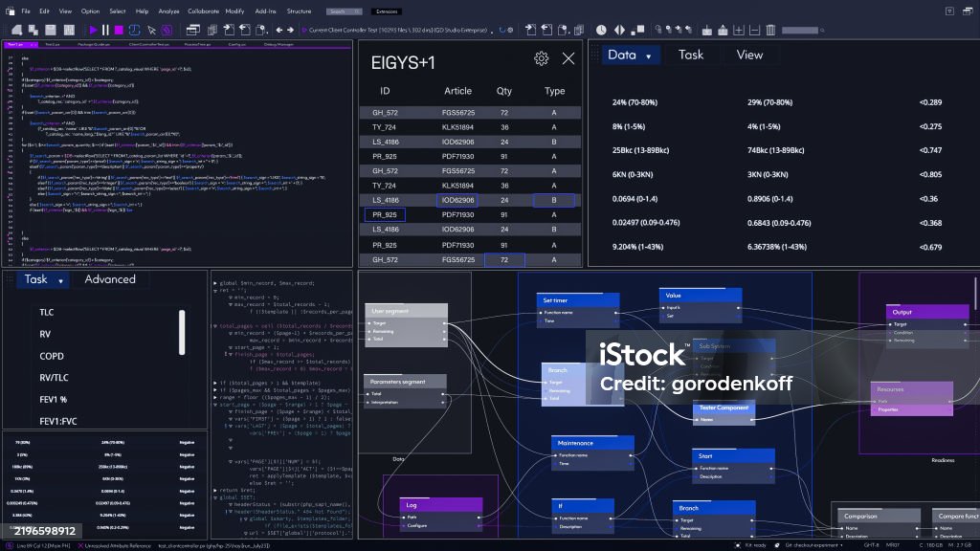Switch to the View tab in data panel
Viewport: 980px width, 551px height.
749,55
